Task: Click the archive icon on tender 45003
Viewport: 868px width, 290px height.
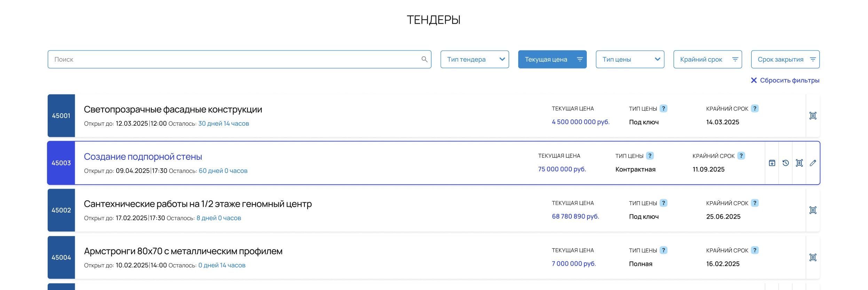Action: point(772,163)
